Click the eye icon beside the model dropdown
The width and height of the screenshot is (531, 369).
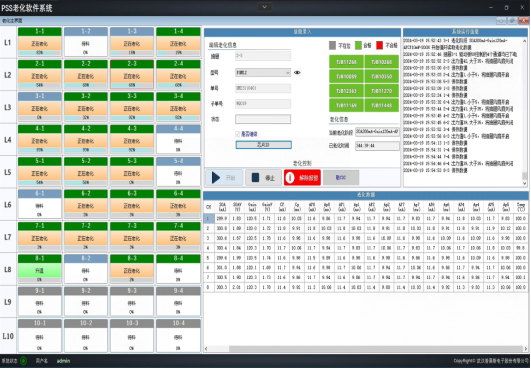coord(297,72)
